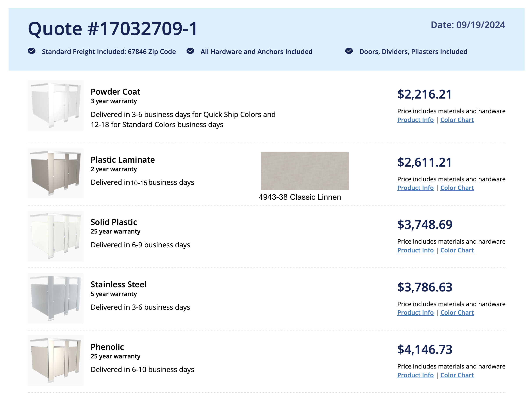Open Product Info for Solid Plastic
Image resolution: width=532 pixels, height=410 pixels.
[x=415, y=250]
